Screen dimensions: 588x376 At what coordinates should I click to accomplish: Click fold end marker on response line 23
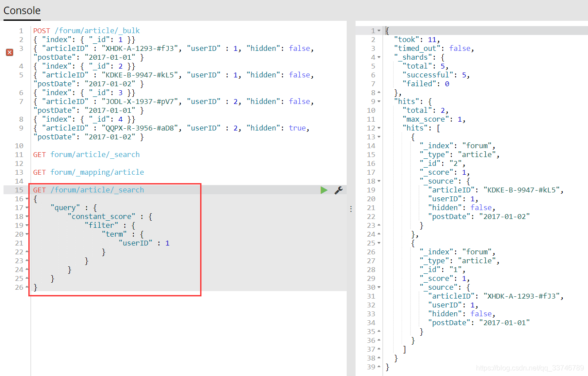[x=379, y=226]
